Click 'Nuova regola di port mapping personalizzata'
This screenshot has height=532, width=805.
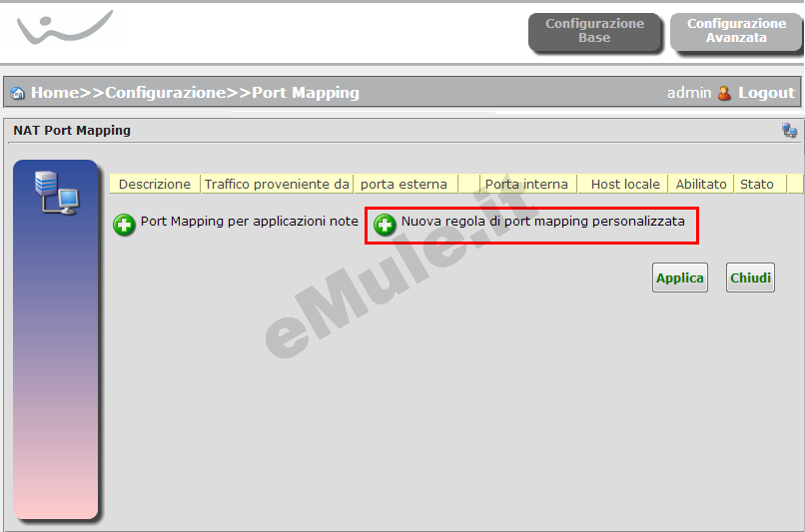click(542, 222)
